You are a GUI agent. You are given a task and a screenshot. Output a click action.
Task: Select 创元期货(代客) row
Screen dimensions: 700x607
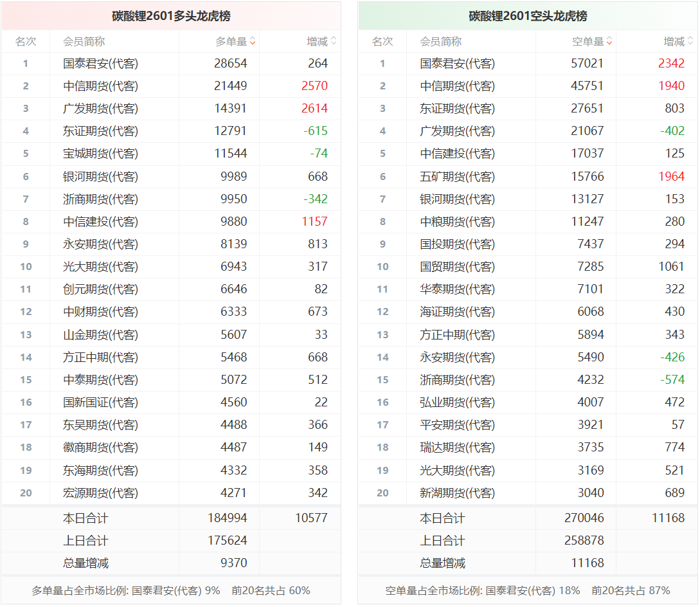coord(171,289)
